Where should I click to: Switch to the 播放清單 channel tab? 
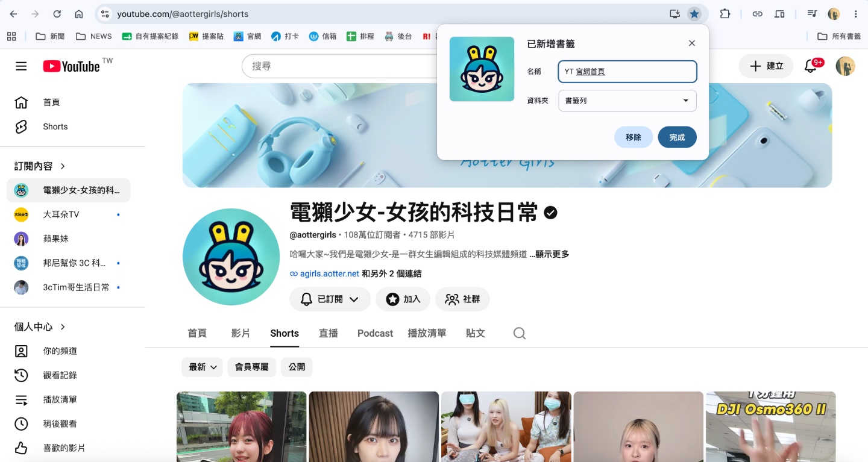click(x=427, y=333)
